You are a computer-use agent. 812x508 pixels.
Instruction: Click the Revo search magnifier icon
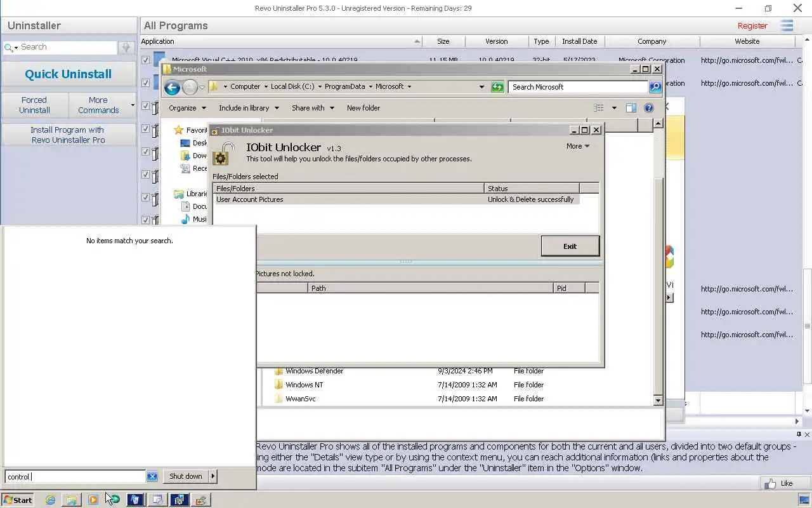[9, 48]
